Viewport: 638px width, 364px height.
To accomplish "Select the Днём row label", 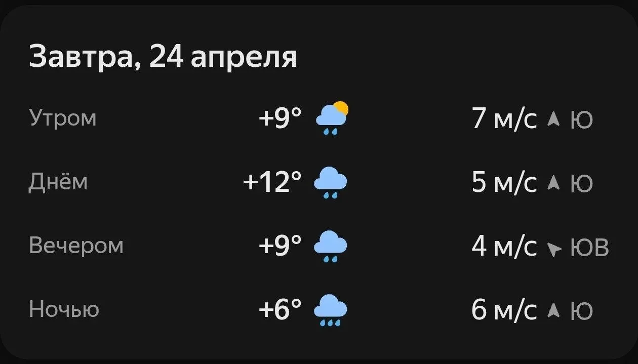I will click(58, 182).
